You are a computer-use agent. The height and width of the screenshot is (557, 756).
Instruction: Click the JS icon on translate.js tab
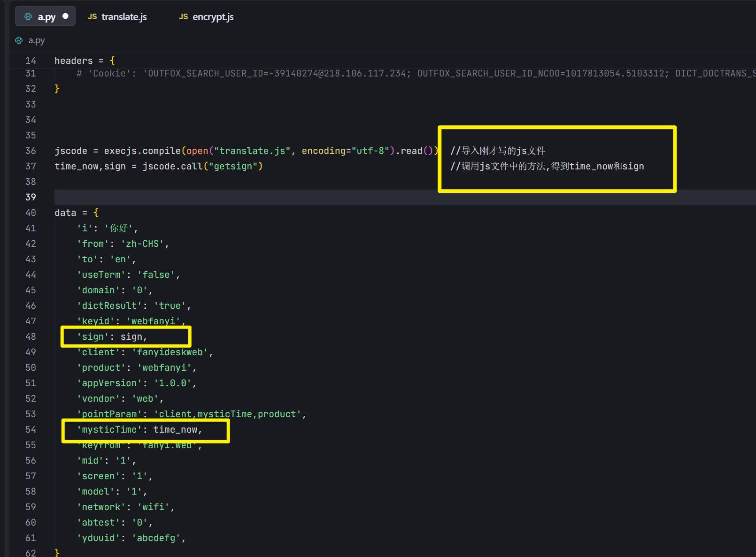[x=93, y=17]
